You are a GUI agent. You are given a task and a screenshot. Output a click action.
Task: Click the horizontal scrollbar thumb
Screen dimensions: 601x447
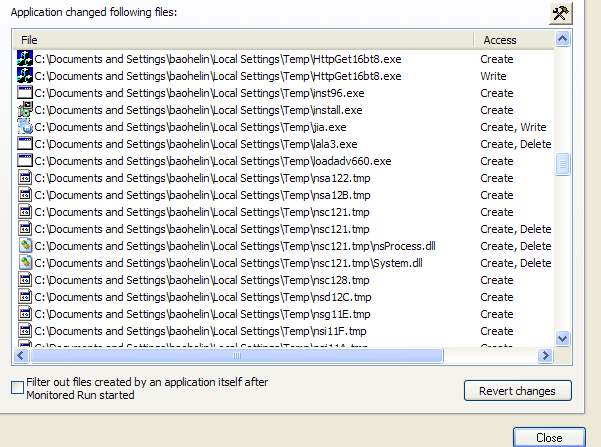(x=237, y=355)
